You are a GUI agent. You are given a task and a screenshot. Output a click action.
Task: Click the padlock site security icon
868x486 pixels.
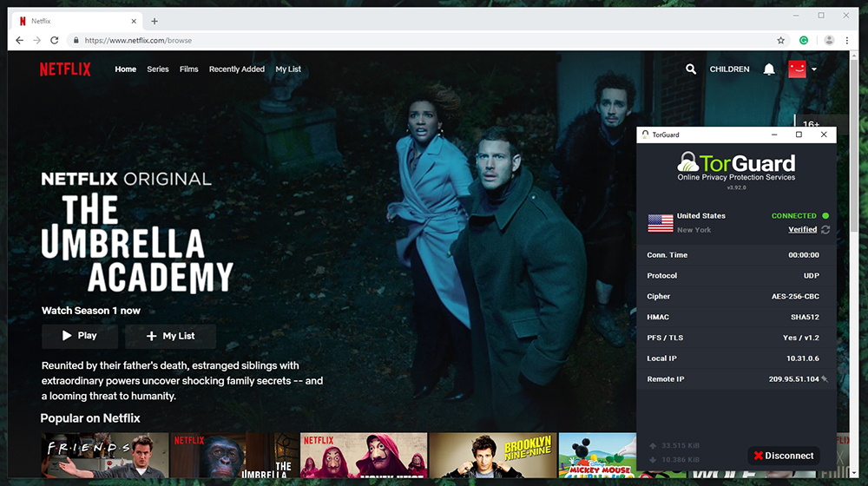point(76,41)
